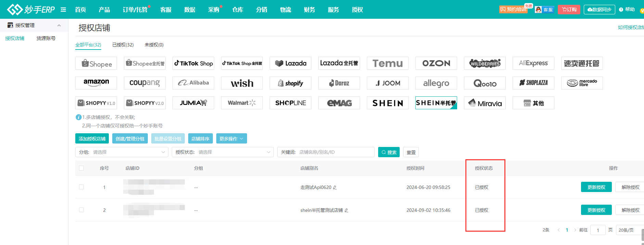
Task: Click the 前往 page number input
Action: [x=598, y=230]
